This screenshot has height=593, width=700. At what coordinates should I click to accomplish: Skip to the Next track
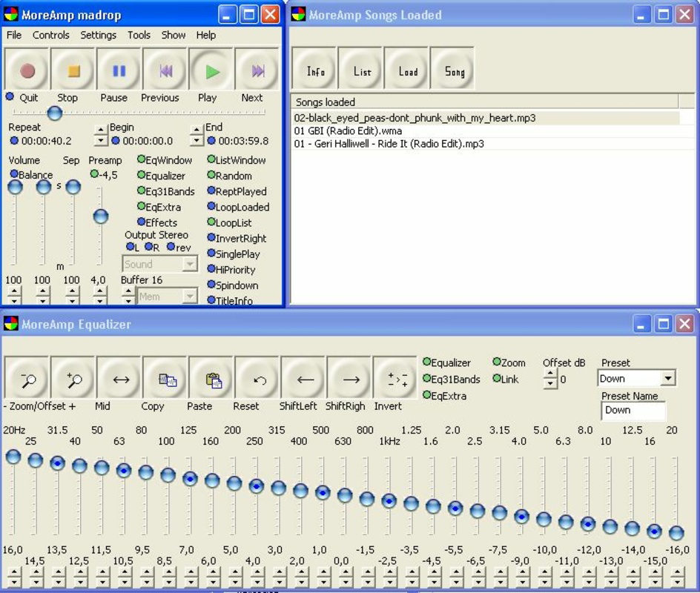point(257,70)
